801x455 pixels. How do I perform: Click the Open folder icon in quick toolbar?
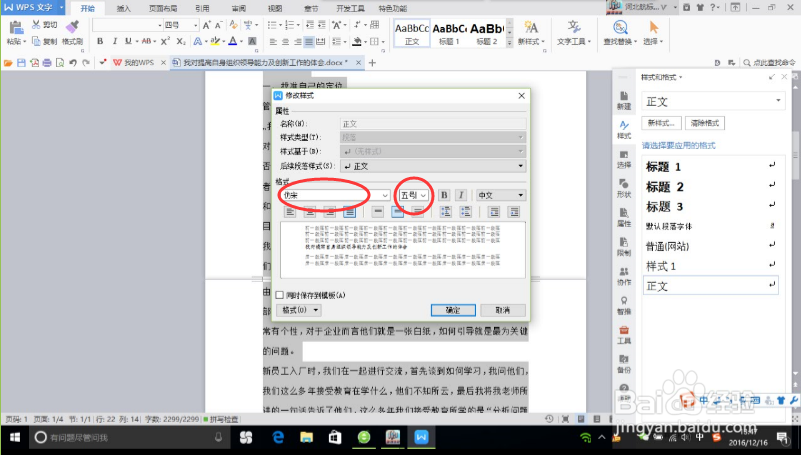tap(8, 62)
